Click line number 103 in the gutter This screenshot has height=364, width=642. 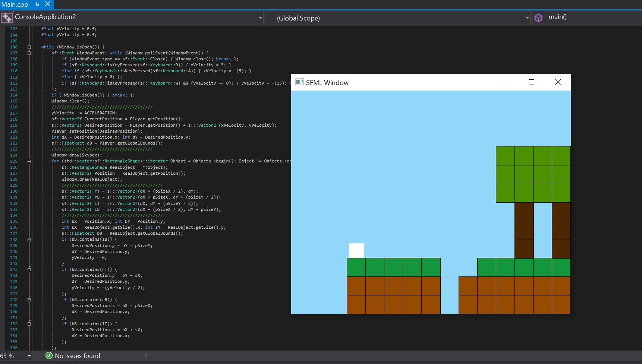14,29
